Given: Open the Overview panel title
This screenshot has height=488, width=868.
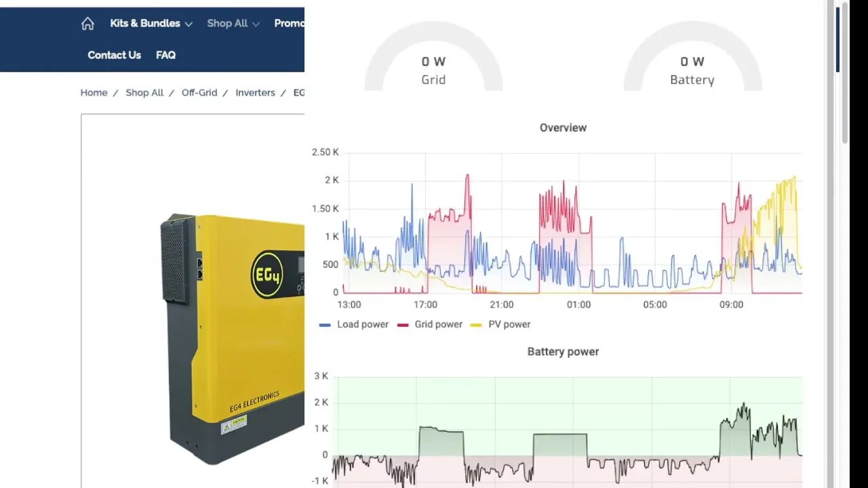Looking at the screenshot, I should tap(563, 127).
